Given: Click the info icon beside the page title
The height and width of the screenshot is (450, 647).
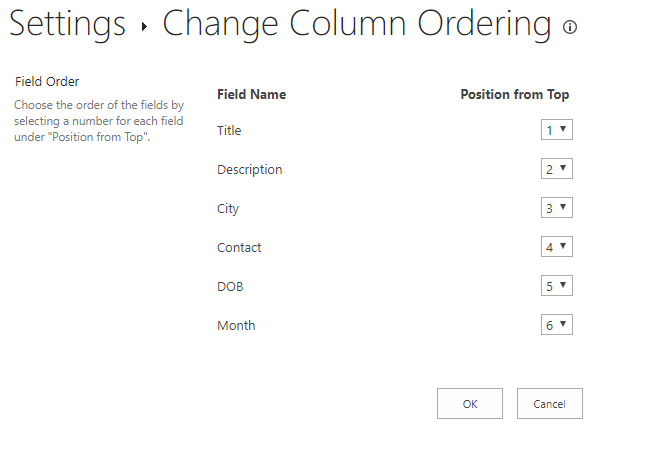Looking at the screenshot, I should 570,28.
